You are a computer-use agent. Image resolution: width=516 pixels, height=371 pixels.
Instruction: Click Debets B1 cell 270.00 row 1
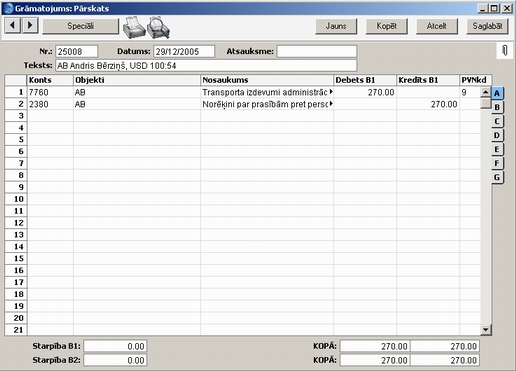pyautogui.click(x=365, y=92)
